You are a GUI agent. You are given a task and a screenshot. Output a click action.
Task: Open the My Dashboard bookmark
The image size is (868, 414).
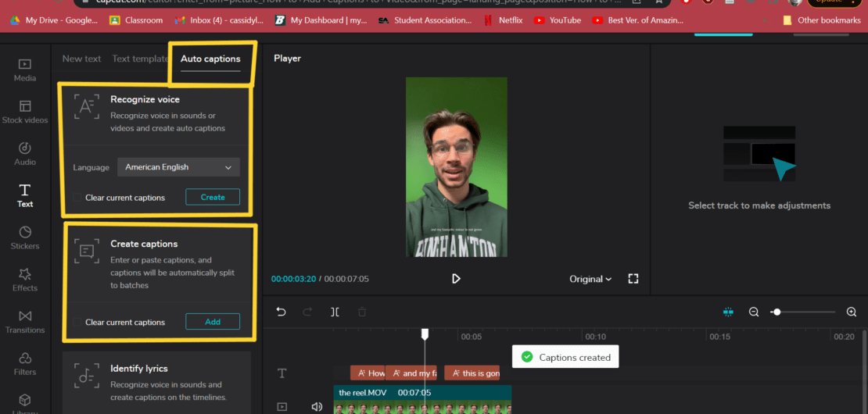coord(321,20)
